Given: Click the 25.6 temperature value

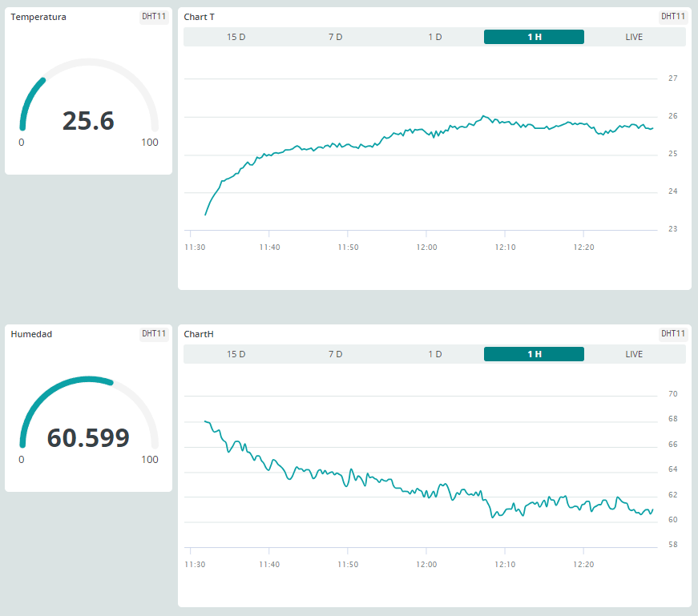Looking at the screenshot, I should (x=88, y=121).
